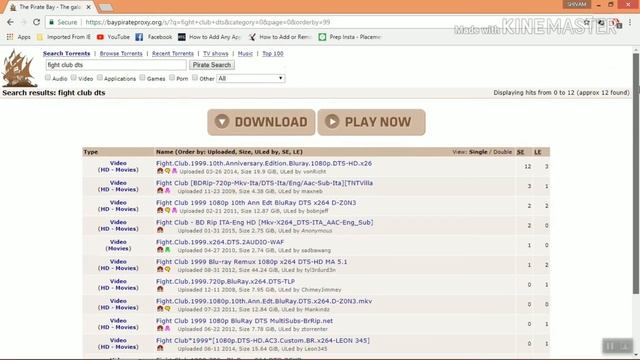Viewport: 640px width, 360px height.
Task: Tick the Applications category checkbox
Action: tap(100, 77)
